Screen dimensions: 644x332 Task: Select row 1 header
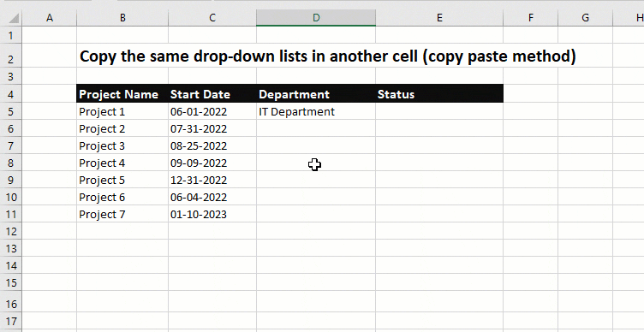pyautogui.click(x=10, y=35)
